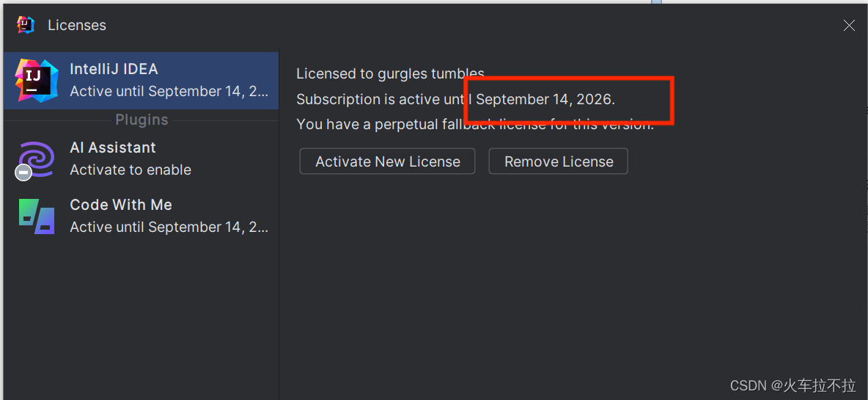Click Code With Me's "Active until" subtitle
Screen dimensions: 868x400
[x=169, y=227]
